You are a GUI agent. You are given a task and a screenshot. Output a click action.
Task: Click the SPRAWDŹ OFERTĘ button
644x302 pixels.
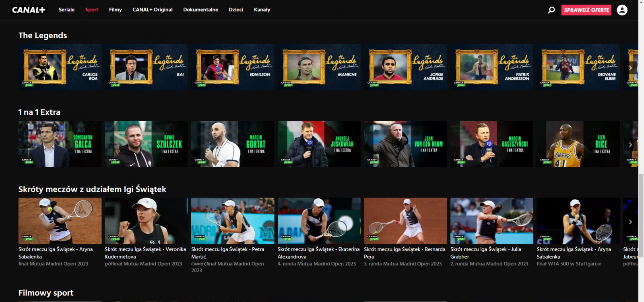point(586,10)
